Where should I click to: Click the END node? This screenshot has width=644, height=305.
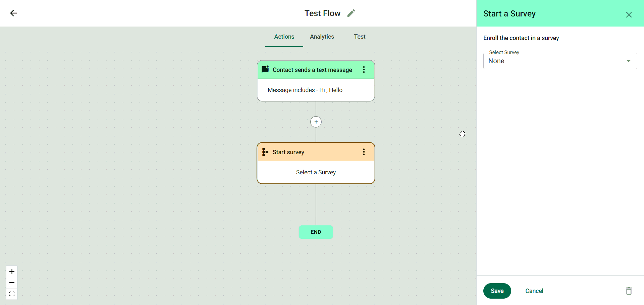coord(316,232)
